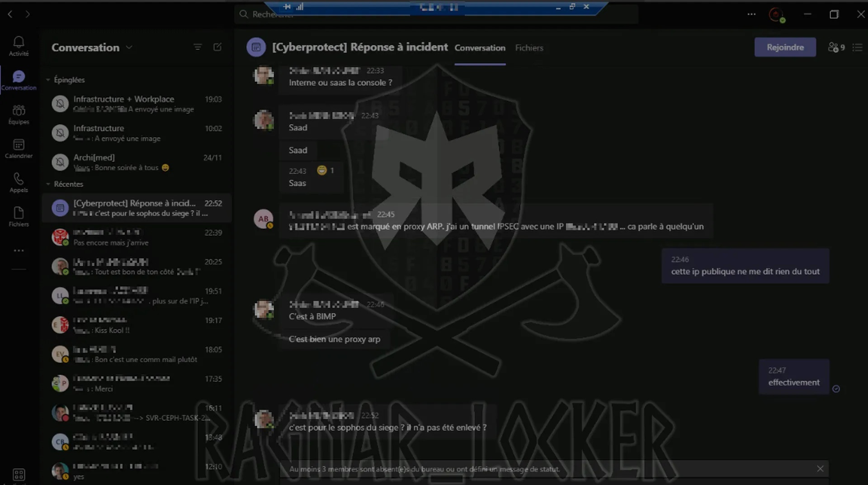Select the Conversation sidebar icon

(19, 80)
